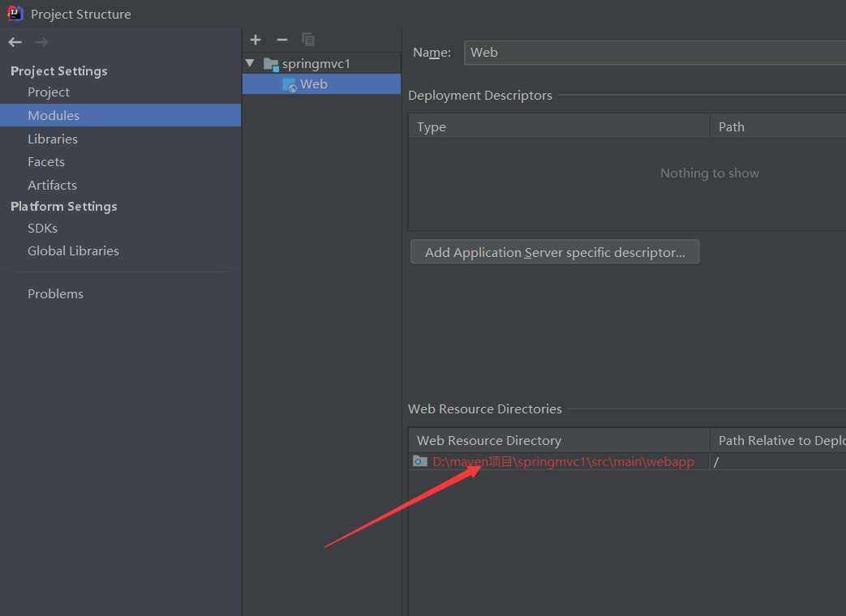Click the minus icon to remove module
This screenshot has height=616, width=846.
pos(281,40)
